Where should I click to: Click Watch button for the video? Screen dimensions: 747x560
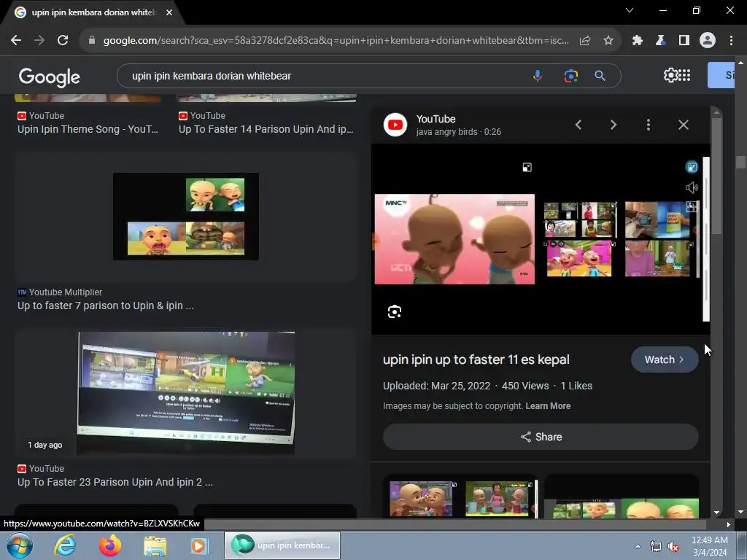pos(665,359)
